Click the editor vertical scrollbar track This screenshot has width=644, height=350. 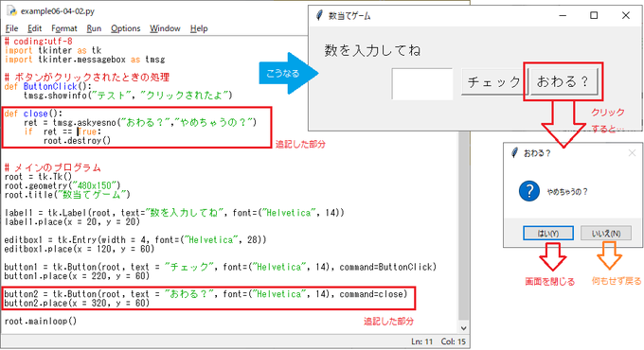[464, 226]
